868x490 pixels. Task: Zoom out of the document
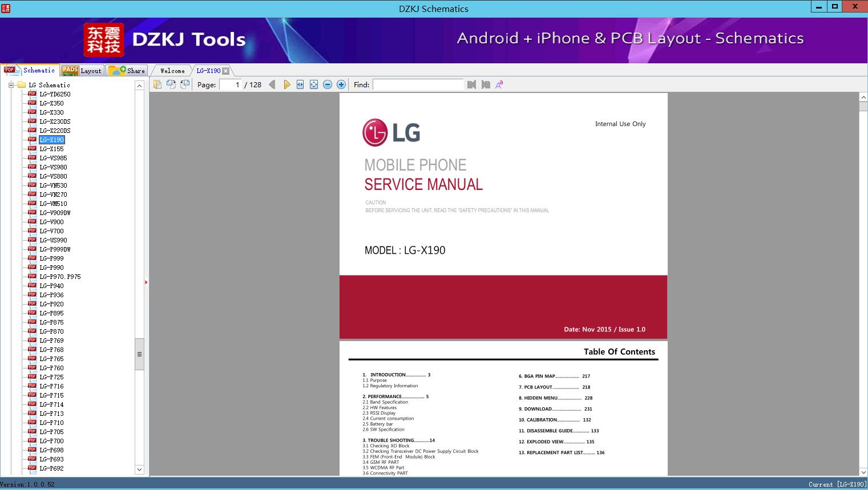point(328,84)
